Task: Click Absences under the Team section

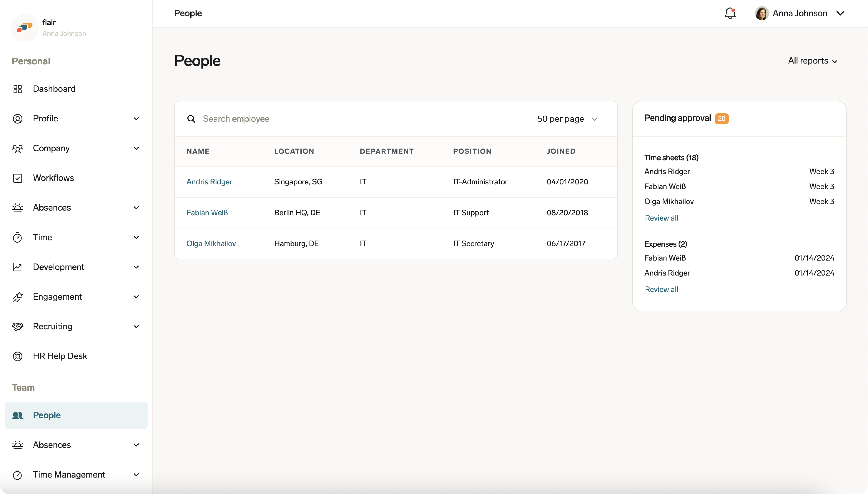Action: coord(52,444)
